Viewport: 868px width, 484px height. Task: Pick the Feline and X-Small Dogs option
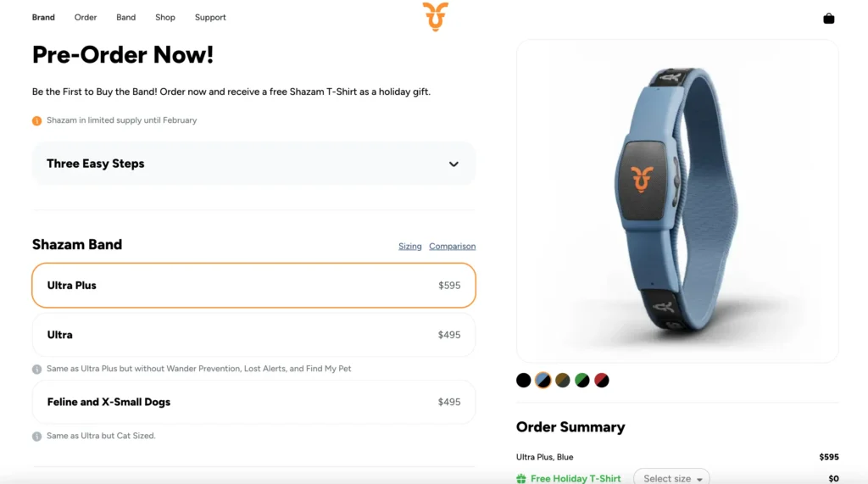pyautogui.click(x=253, y=402)
